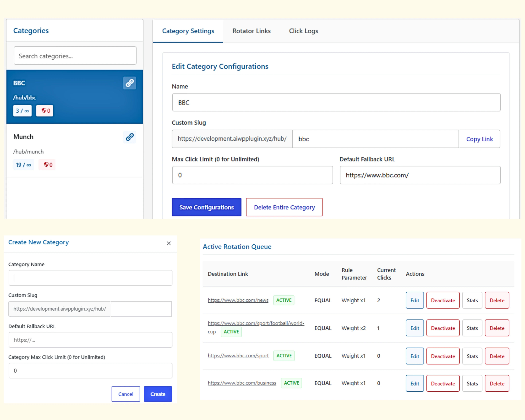Deactivate the bbc.com/news link

pos(443,300)
